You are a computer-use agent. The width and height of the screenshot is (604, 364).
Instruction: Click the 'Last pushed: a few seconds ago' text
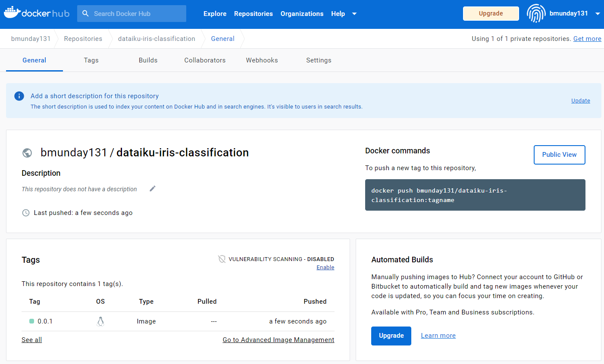pos(83,213)
